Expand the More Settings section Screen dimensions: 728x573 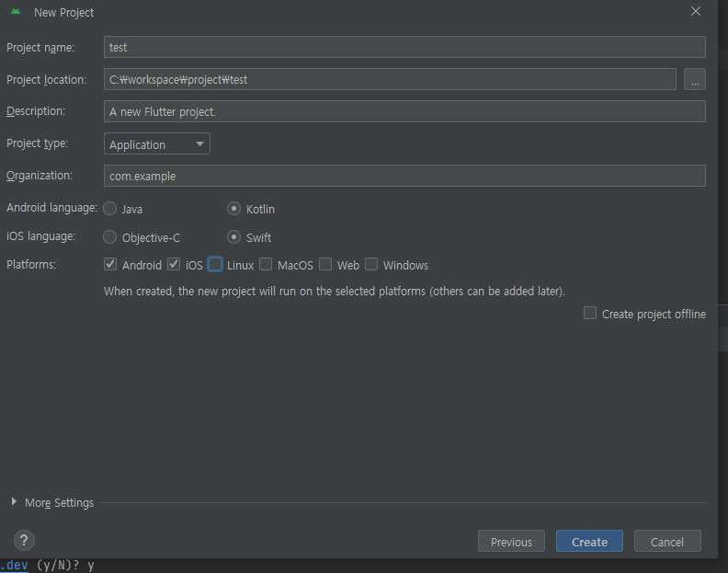pyautogui.click(x=14, y=502)
